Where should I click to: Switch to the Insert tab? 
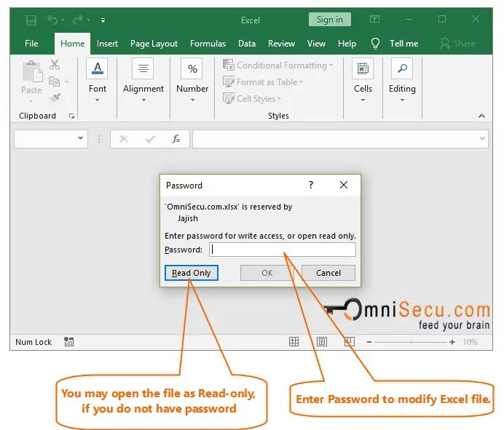click(107, 44)
